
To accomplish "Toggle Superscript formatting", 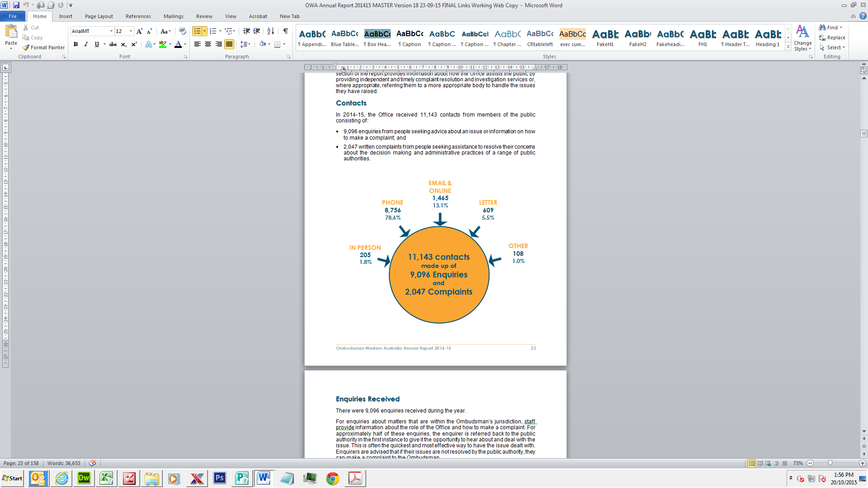I will point(134,44).
